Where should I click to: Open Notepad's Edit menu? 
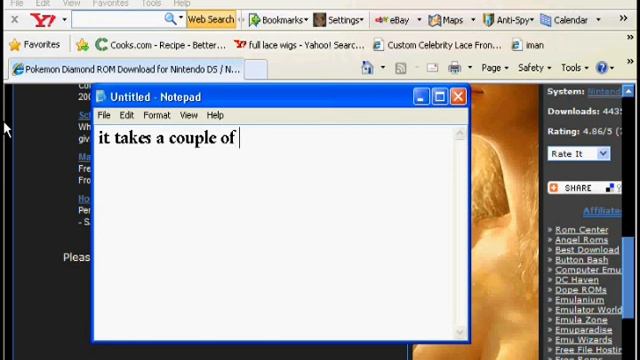click(x=127, y=115)
